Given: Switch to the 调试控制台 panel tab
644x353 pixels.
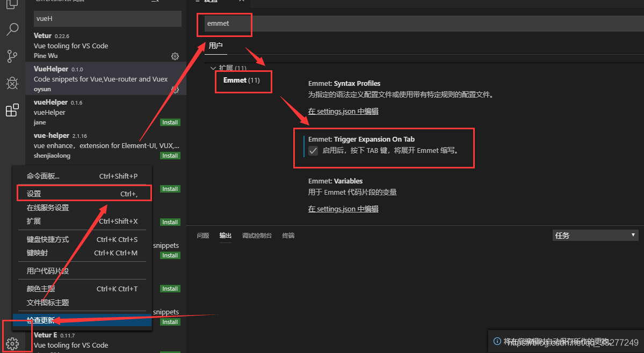Looking at the screenshot, I should click(257, 236).
